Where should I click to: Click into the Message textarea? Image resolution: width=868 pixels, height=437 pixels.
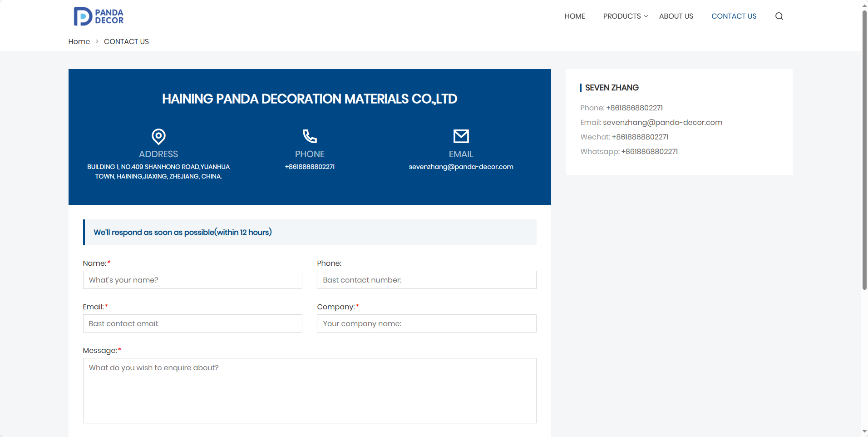point(310,391)
